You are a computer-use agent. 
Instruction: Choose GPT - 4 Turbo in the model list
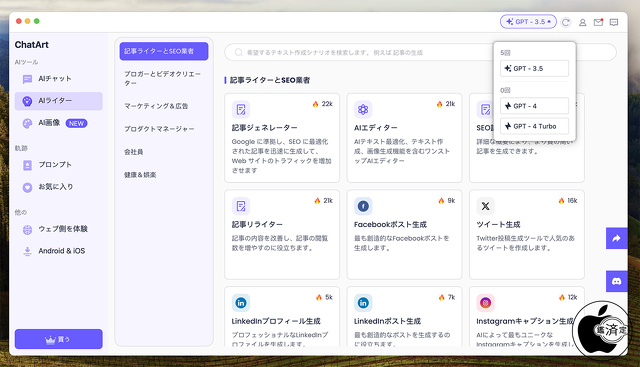pos(534,126)
